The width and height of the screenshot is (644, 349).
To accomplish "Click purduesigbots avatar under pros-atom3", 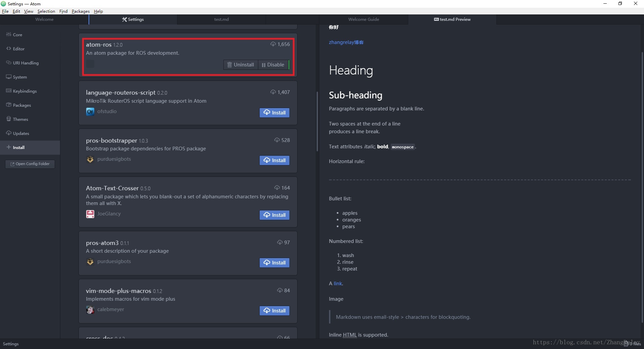I will pyautogui.click(x=90, y=262).
